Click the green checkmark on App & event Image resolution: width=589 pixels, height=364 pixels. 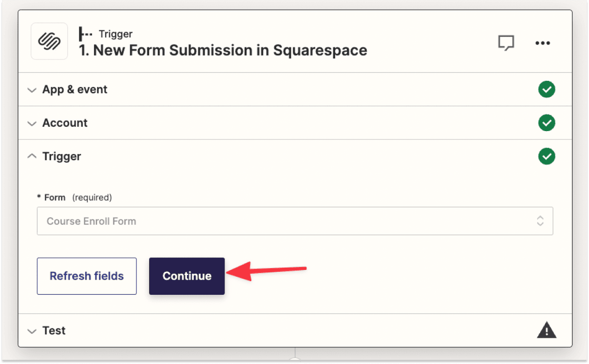[547, 89]
